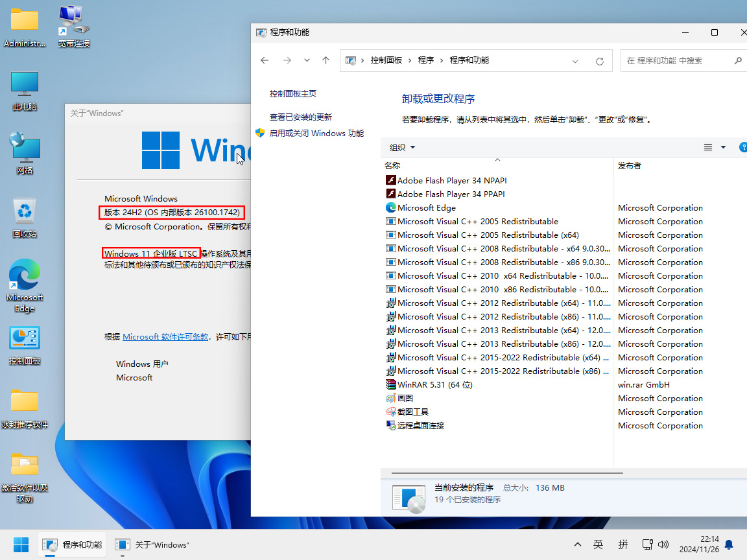The width and height of the screenshot is (747, 560).
Task: Open the Microsoft 软件许可条款 link
Action: 165,336
